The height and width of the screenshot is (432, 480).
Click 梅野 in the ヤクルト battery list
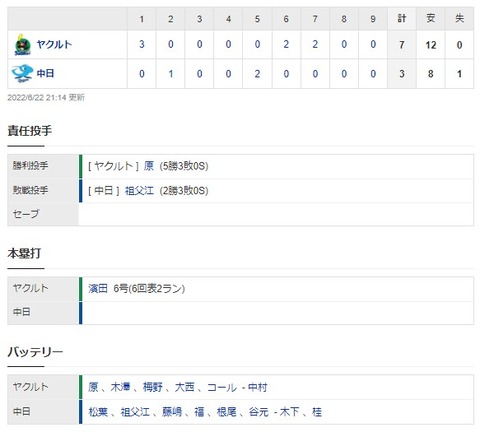[153, 387]
